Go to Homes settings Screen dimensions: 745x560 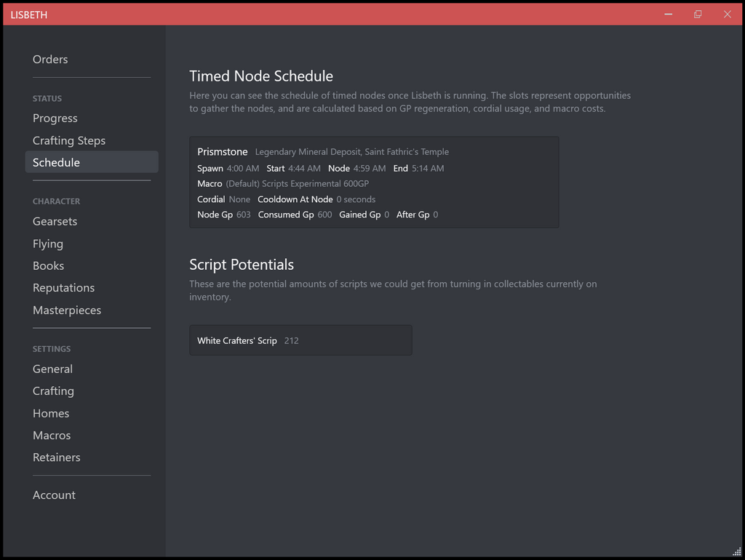[51, 413]
